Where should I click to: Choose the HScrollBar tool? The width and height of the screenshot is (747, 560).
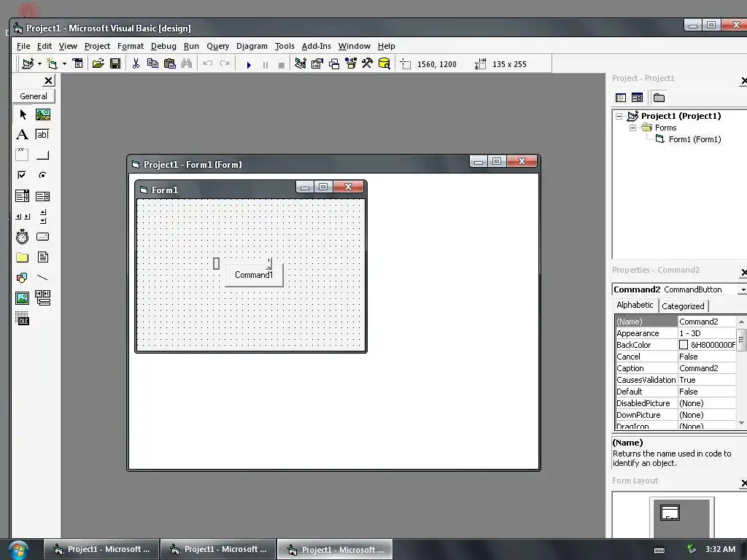coord(23,216)
